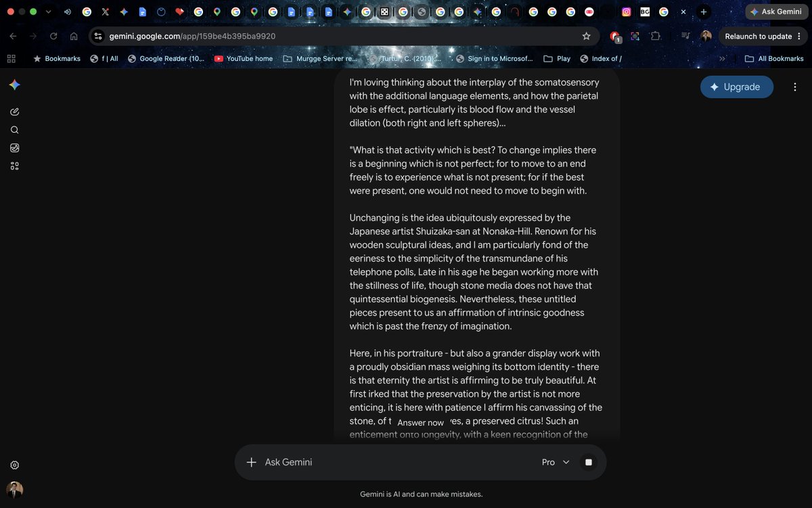Open the YouTube home bookmark
This screenshot has height=508, width=812.
click(244, 58)
